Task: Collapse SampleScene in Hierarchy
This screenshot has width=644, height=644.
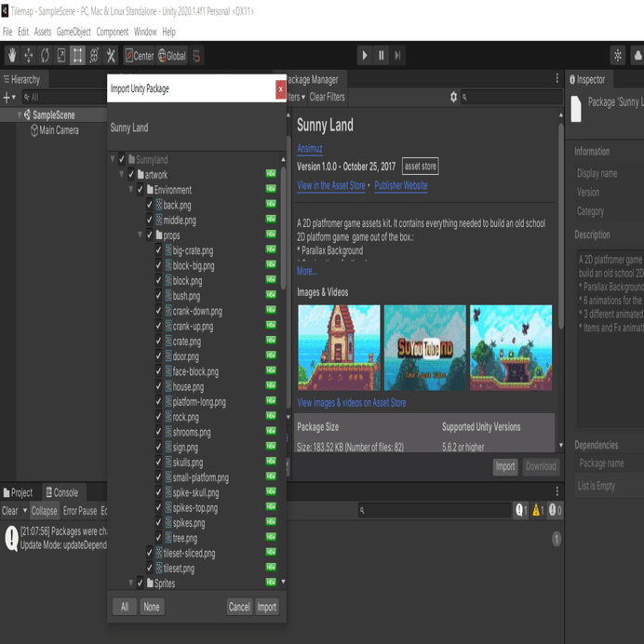Action: (x=20, y=115)
